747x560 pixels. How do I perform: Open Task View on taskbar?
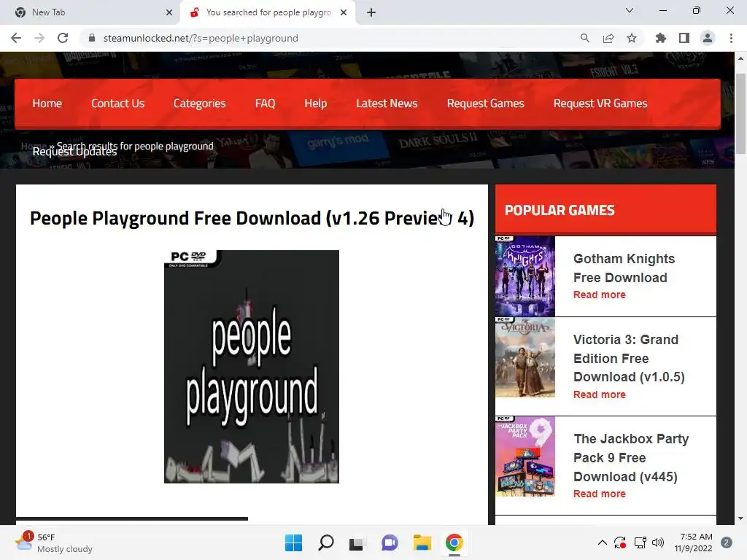pyautogui.click(x=357, y=542)
